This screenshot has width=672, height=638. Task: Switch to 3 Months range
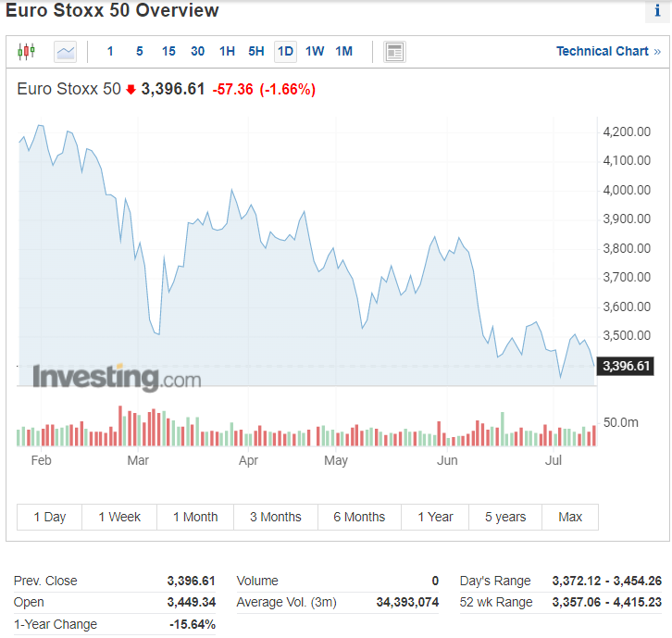click(276, 517)
